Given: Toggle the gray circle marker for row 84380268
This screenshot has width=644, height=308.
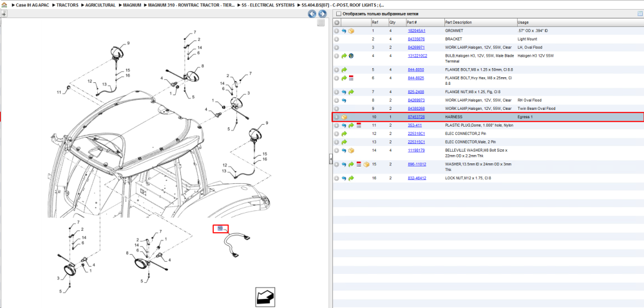Looking at the screenshot, I should (x=336, y=109).
